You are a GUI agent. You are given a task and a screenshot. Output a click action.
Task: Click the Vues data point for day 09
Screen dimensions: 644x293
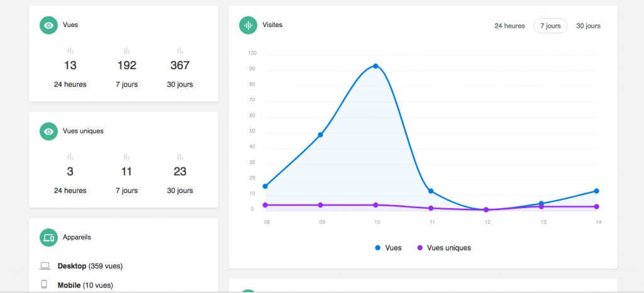coord(320,135)
